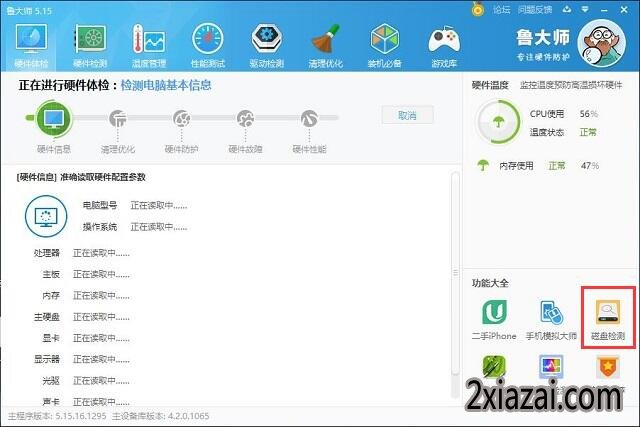
Task: Click the 主硬盘 row label
Action: pos(47,317)
